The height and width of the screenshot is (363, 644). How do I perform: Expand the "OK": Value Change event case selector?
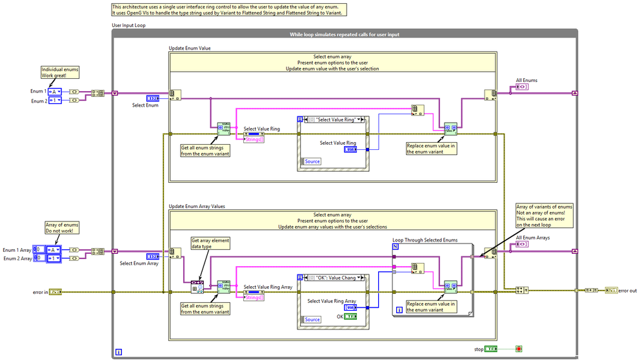361,278
